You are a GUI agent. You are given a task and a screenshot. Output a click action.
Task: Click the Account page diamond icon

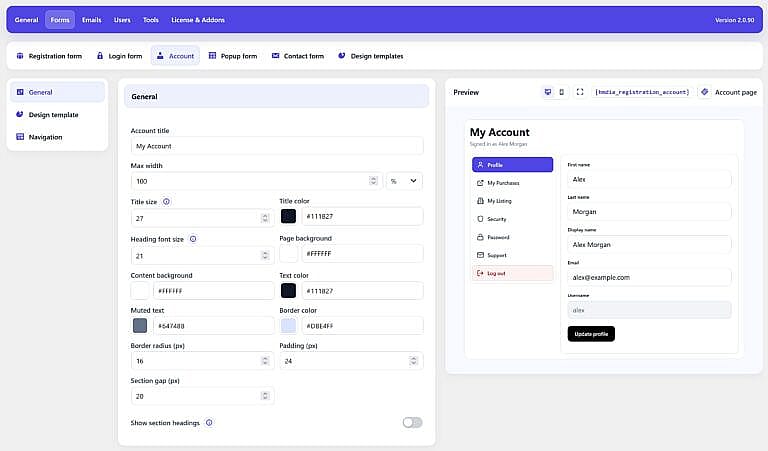tap(704, 92)
